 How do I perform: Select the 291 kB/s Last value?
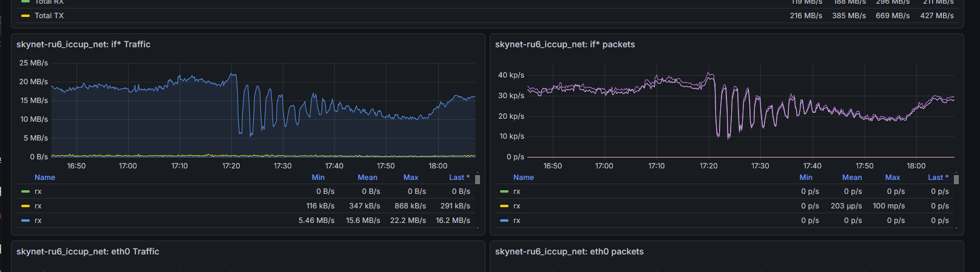455,206
